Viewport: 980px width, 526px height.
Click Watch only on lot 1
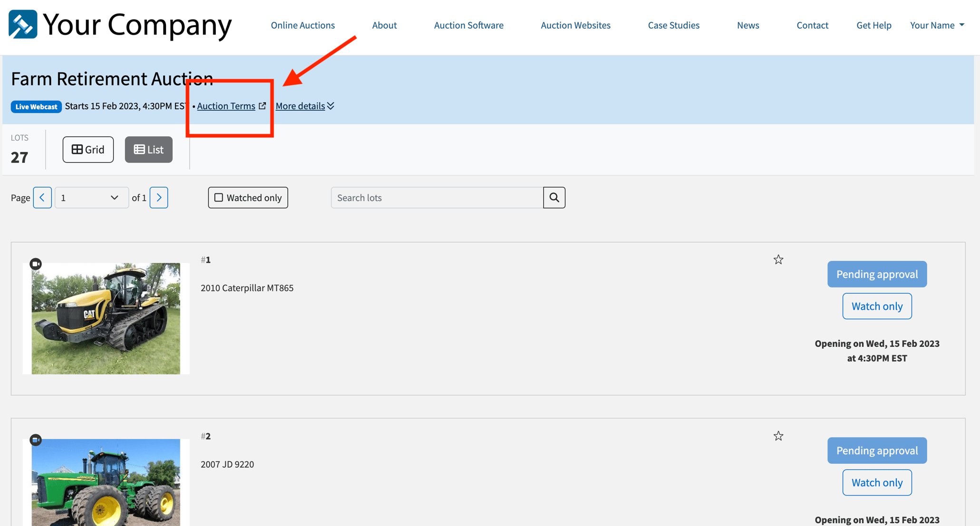click(877, 306)
